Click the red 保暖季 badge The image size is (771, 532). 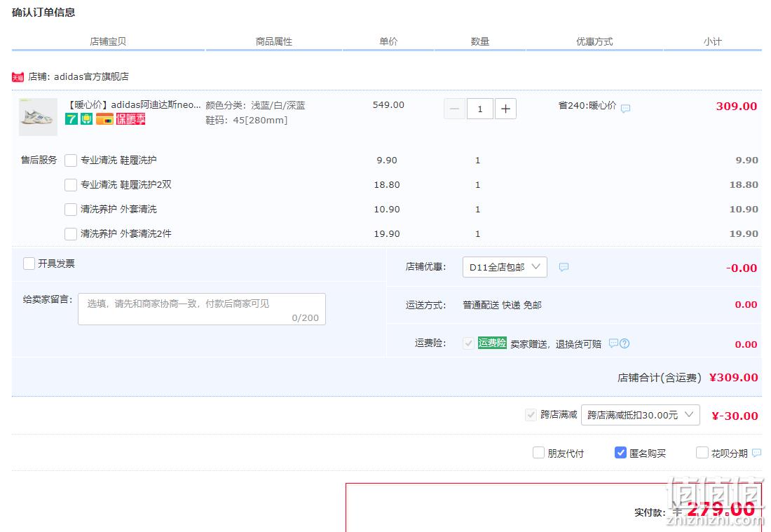131,119
